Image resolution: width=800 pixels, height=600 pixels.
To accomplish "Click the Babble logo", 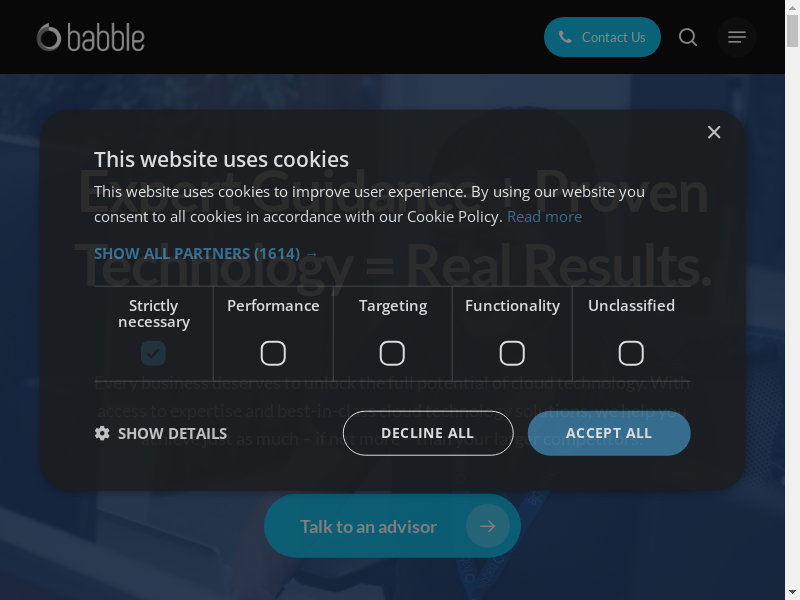I will 91,38.
